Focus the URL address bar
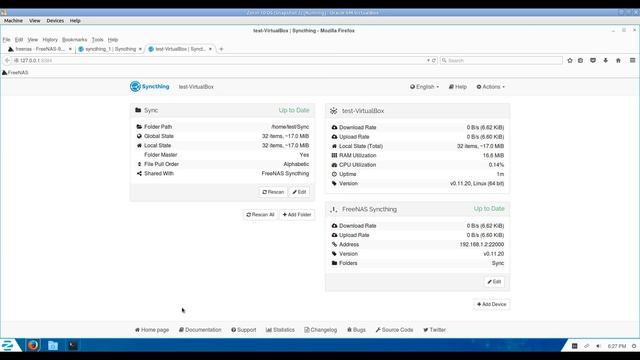 220,60
